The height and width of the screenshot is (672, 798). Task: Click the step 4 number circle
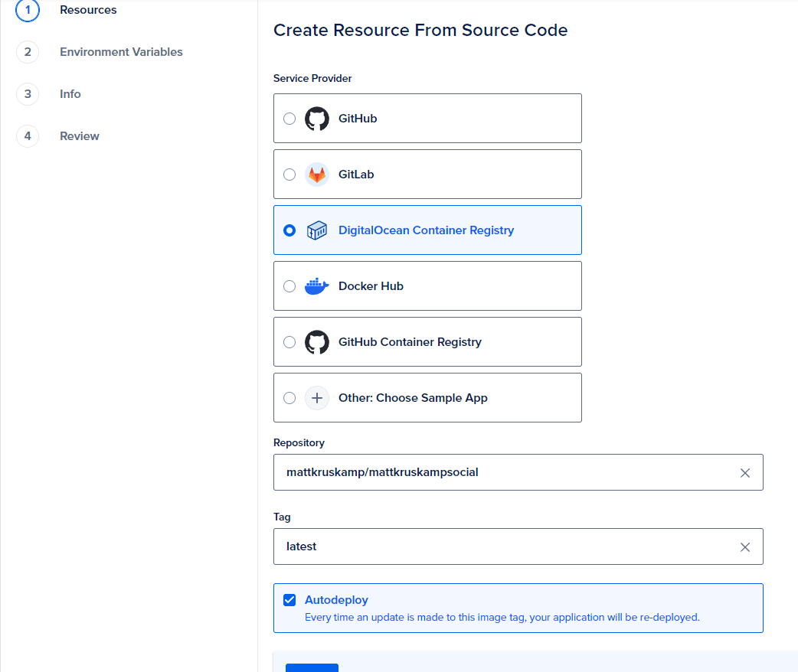tap(28, 136)
